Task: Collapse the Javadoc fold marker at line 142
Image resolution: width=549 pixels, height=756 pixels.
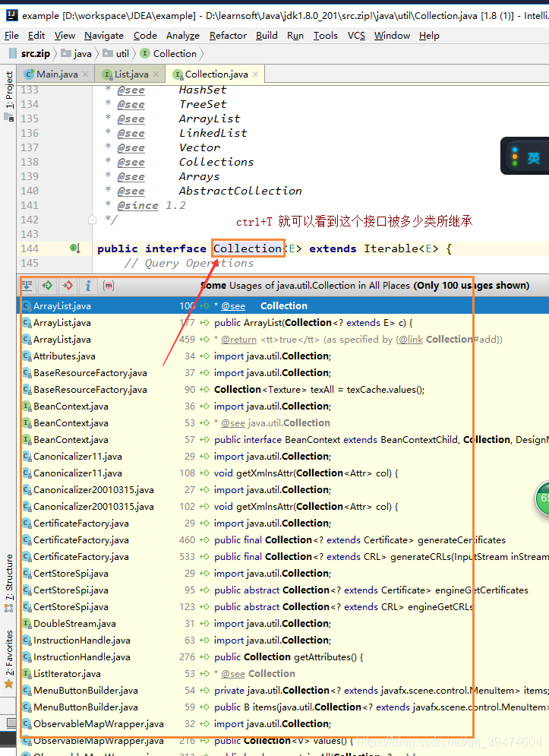Action: [92, 220]
